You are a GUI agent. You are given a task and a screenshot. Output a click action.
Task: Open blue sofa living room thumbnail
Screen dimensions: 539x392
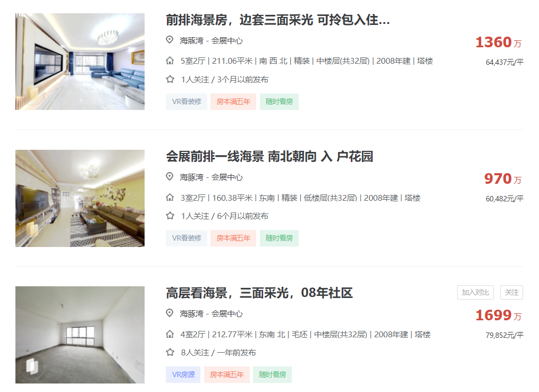(80, 62)
